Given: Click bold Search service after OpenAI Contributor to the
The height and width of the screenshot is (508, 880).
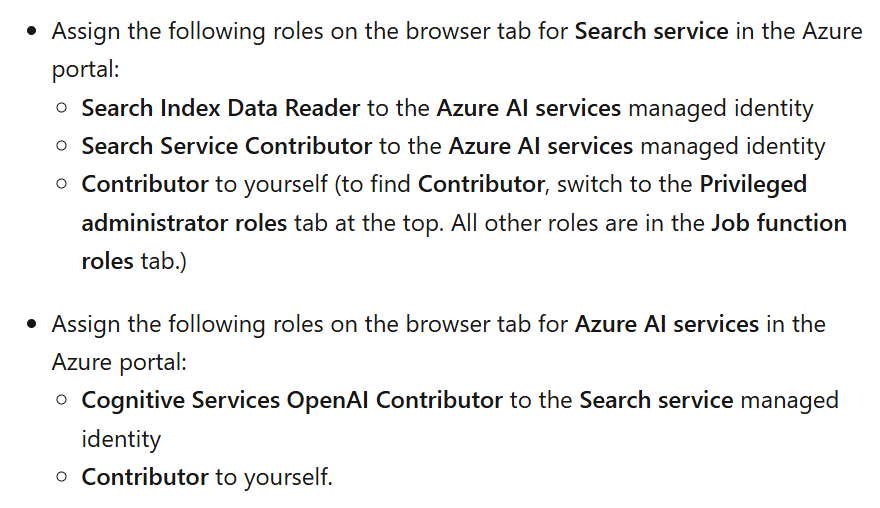Looking at the screenshot, I should tap(656, 400).
